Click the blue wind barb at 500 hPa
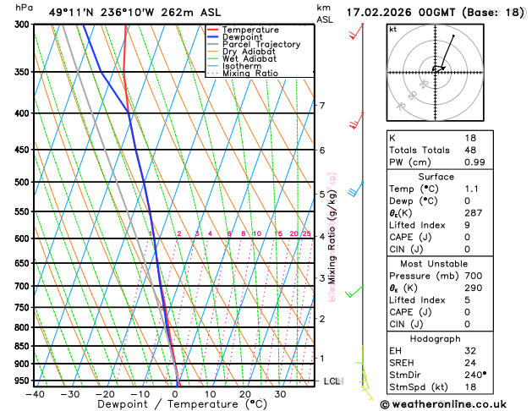This screenshot has height=411, width=532. tap(355, 189)
